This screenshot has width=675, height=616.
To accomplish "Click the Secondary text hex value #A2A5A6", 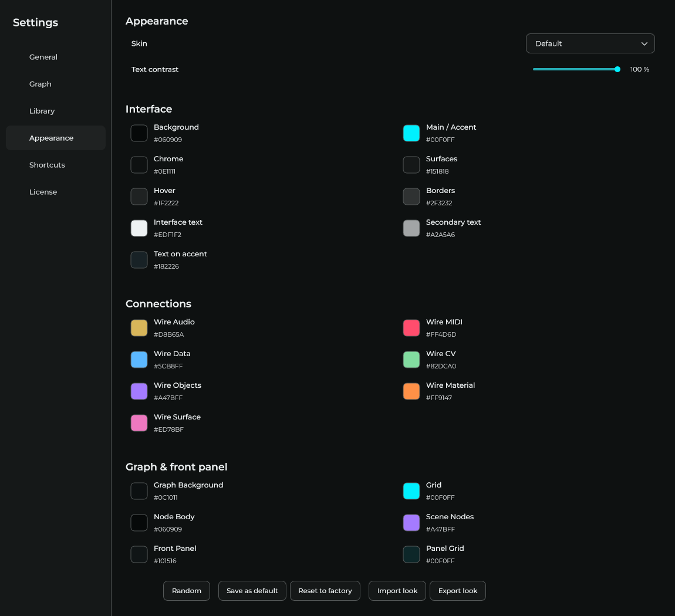I will coord(440,235).
